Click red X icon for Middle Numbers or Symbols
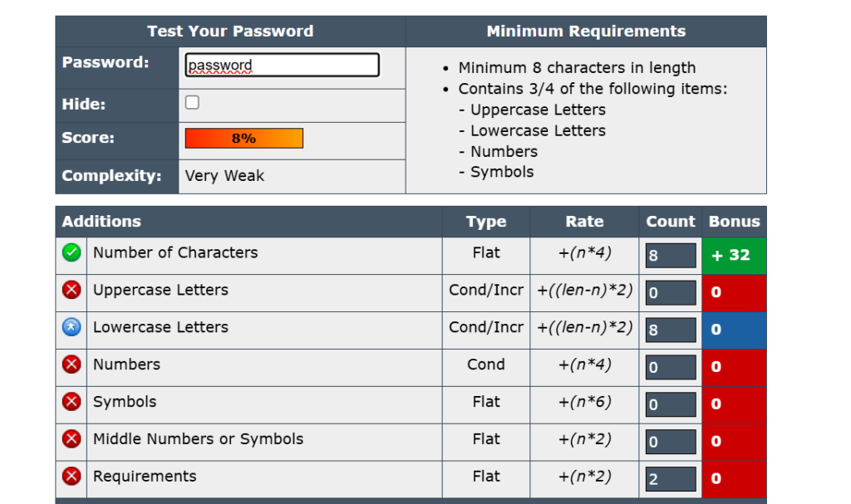The image size is (851, 504). (x=72, y=439)
